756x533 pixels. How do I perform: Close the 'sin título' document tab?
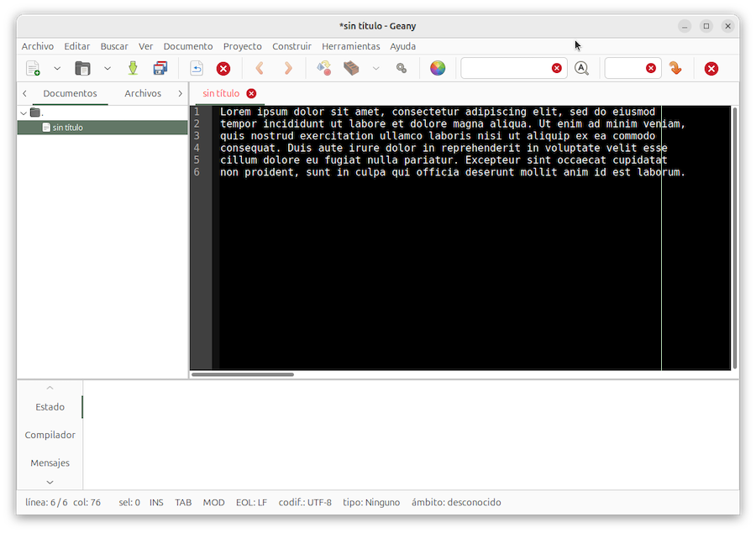click(251, 93)
